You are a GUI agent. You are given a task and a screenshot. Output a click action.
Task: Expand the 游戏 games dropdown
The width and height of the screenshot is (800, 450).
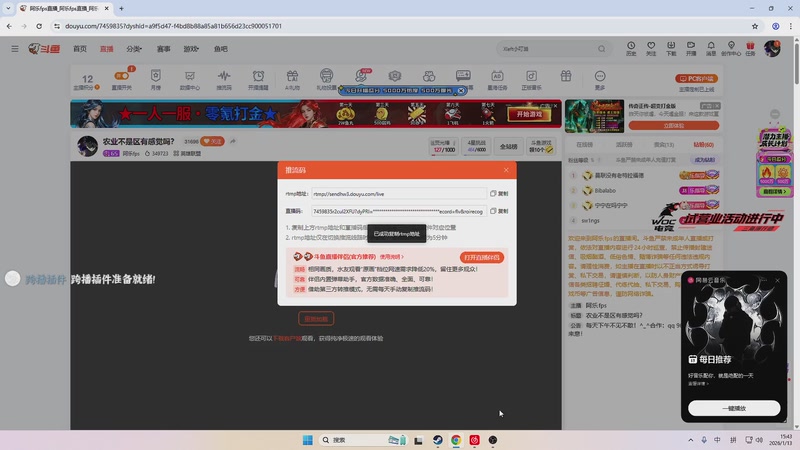[x=191, y=49]
